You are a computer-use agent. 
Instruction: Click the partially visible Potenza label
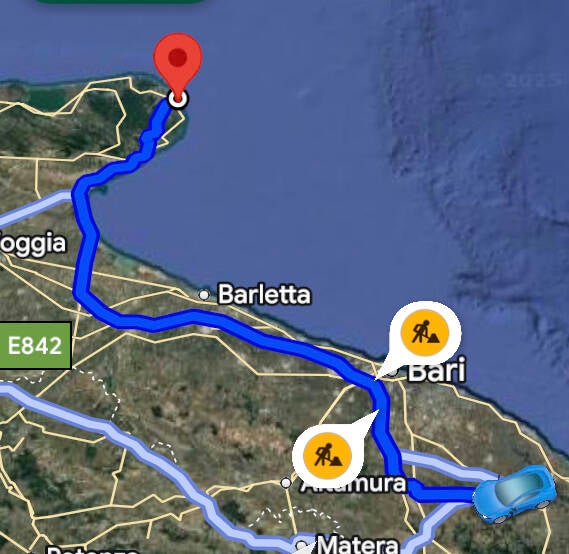pos(93,551)
